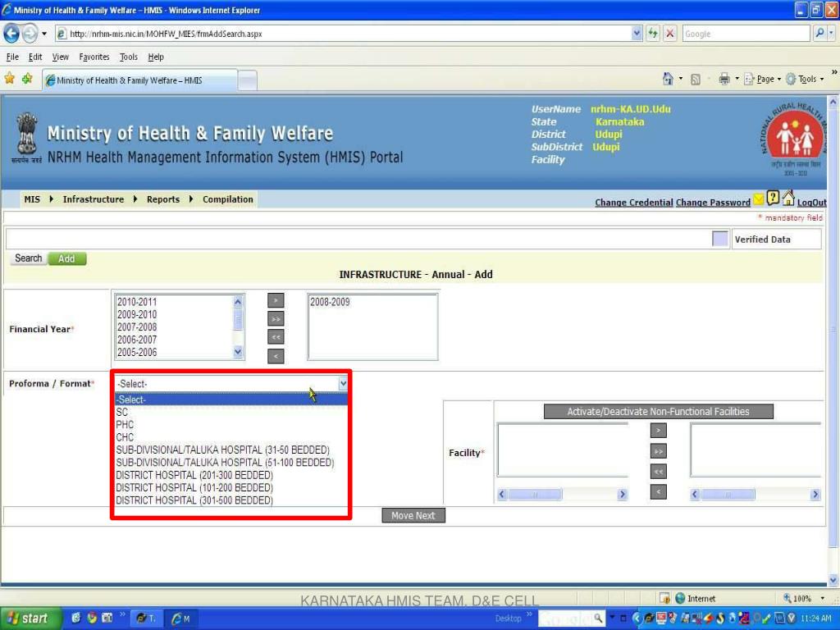840x630 pixels.
Task: Choose DISTRICT HOSPITAL (201-300 BEDDED) option
Action: point(194,475)
